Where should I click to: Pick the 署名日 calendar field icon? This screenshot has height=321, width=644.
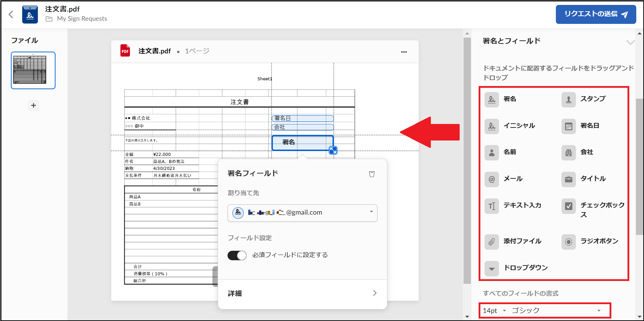point(569,126)
